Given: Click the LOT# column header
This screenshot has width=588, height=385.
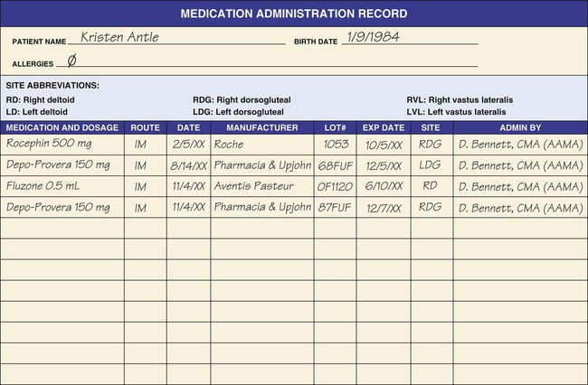Looking at the screenshot, I should pyautogui.click(x=335, y=128).
